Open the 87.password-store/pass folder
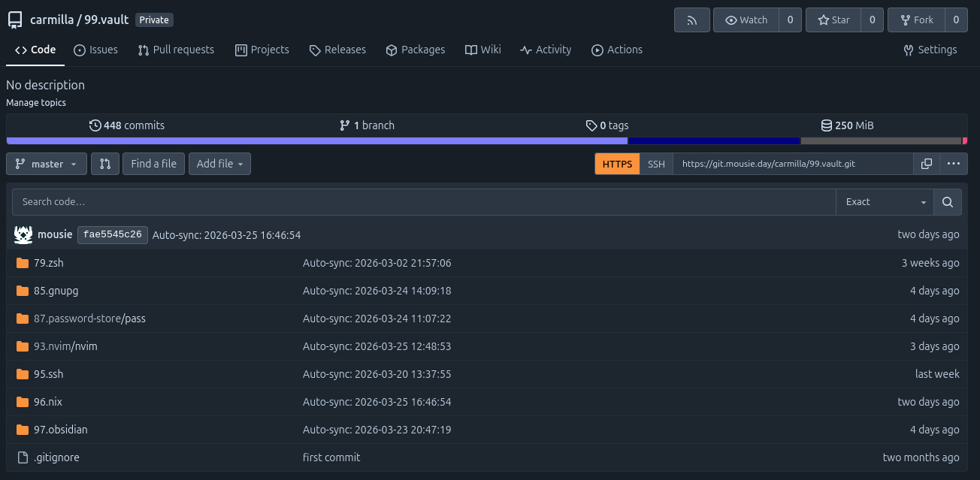980x480 pixels. click(x=89, y=318)
